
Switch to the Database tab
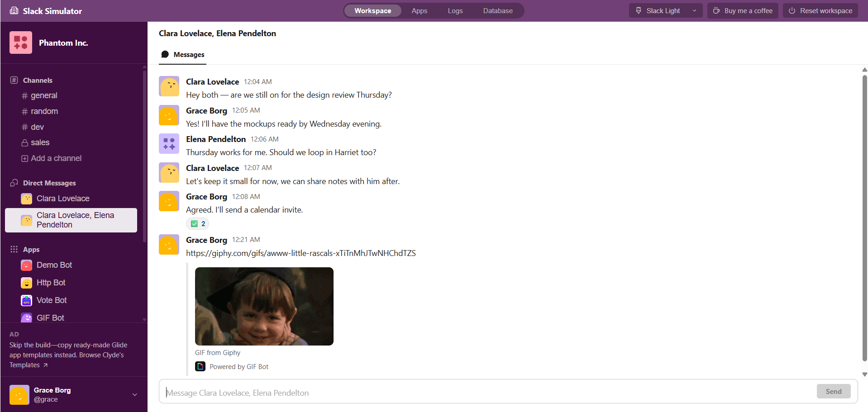[x=498, y=11]
